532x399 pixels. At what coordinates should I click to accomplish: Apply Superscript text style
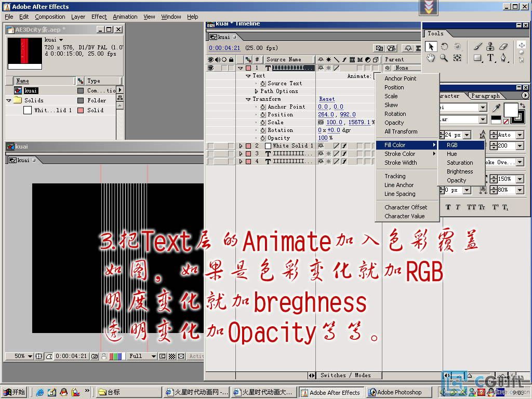495,207
